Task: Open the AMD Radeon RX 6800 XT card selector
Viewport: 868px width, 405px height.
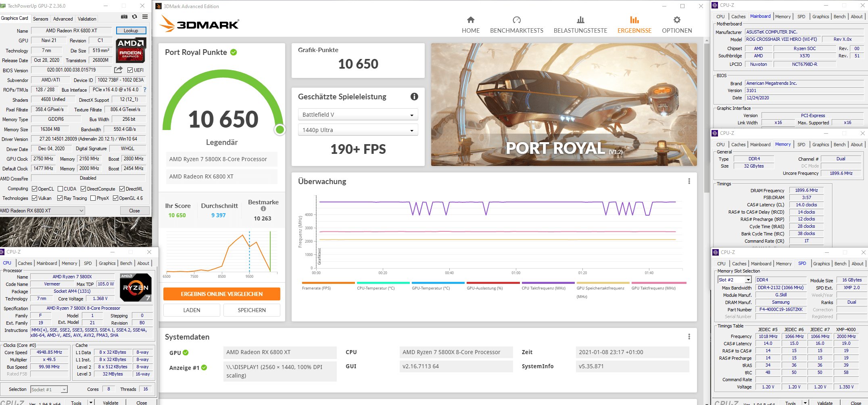Action: [42, 210]
